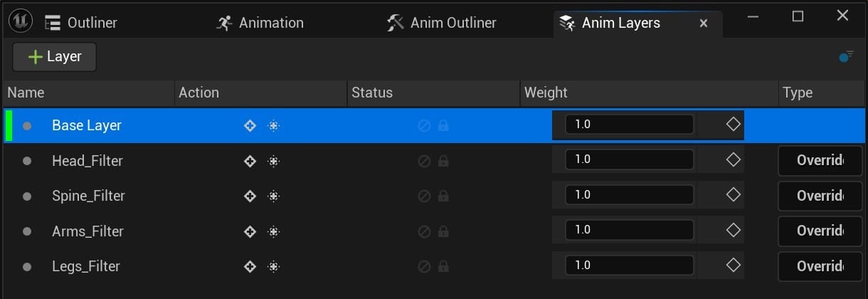Image resolution: width=868 pixels, height=299 pixels.
Task: Toggle mute on the Base Layer
Action: click(424, 125)
